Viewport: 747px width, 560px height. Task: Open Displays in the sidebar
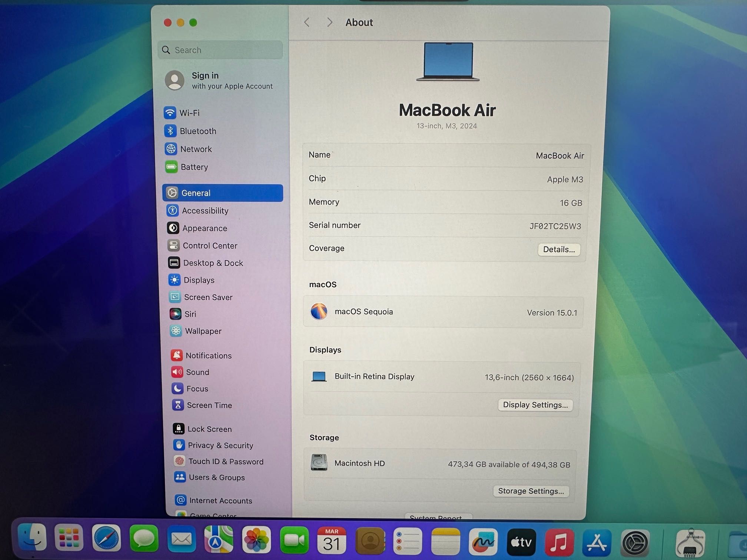[192, 280]
